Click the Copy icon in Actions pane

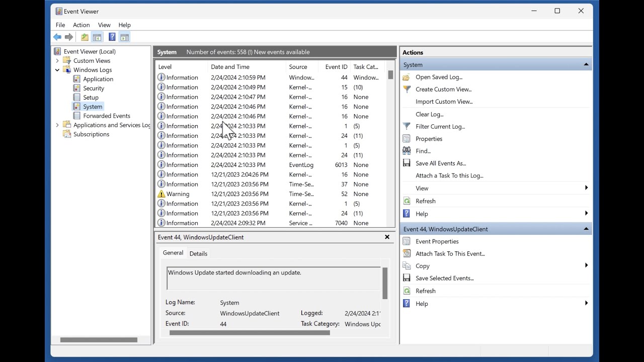(407, 266)
